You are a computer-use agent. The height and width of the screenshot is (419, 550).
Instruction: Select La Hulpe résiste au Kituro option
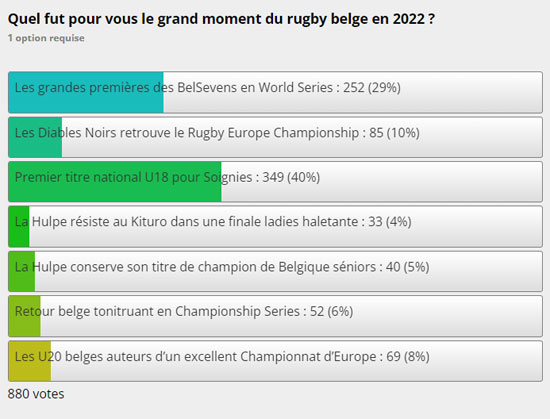pyautogui.click(x=275, y=227)
